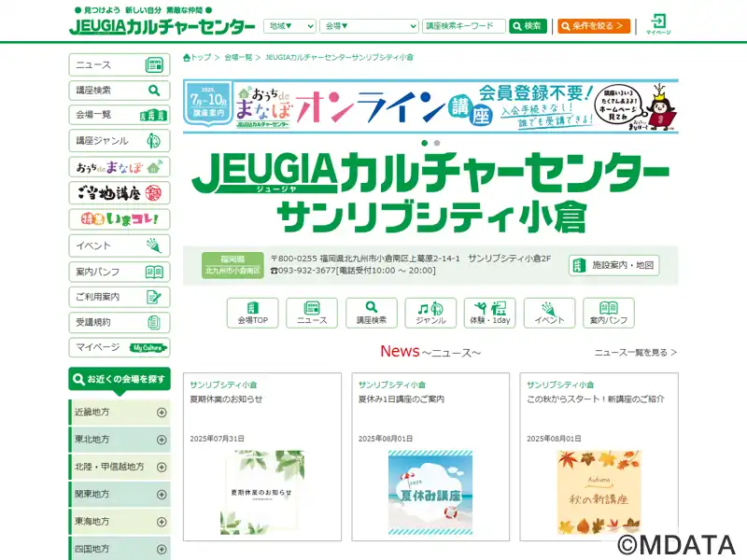Viewport: 747px width, 560px height.
Task: Select the first banner carousel dot
Action: 425,143
